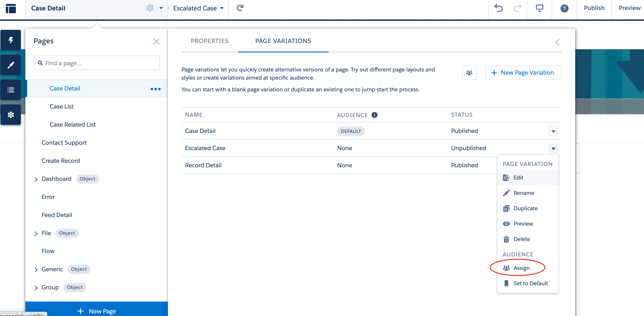Open the Case Detail ellipsis options menu
Image resolution: width=644 pixels, height=316 pixels.
tap(155, 89)
